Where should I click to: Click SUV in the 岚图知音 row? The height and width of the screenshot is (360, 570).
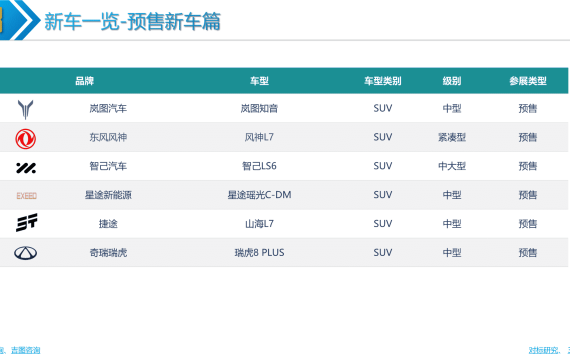click(x=383, y=108)
